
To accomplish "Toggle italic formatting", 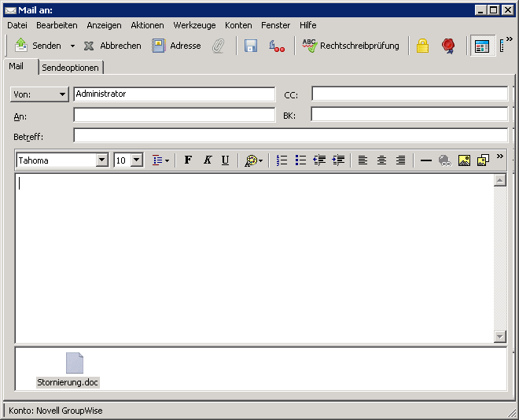I will pyautogui.click(x=207, y=160).
